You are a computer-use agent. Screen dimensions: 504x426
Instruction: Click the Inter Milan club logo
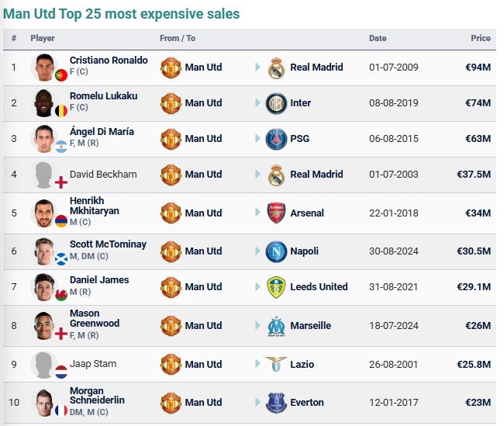pyautogui.click(x=276, y=103)
